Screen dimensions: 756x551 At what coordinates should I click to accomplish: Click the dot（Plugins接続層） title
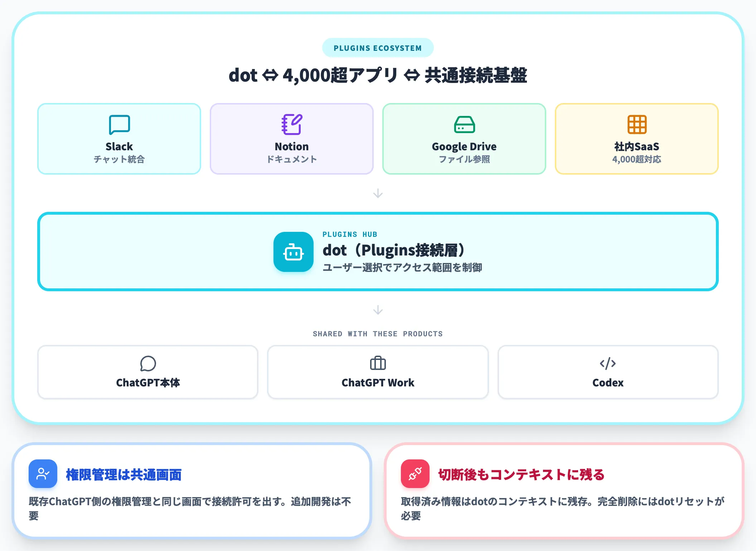click(x=394, y=250)
